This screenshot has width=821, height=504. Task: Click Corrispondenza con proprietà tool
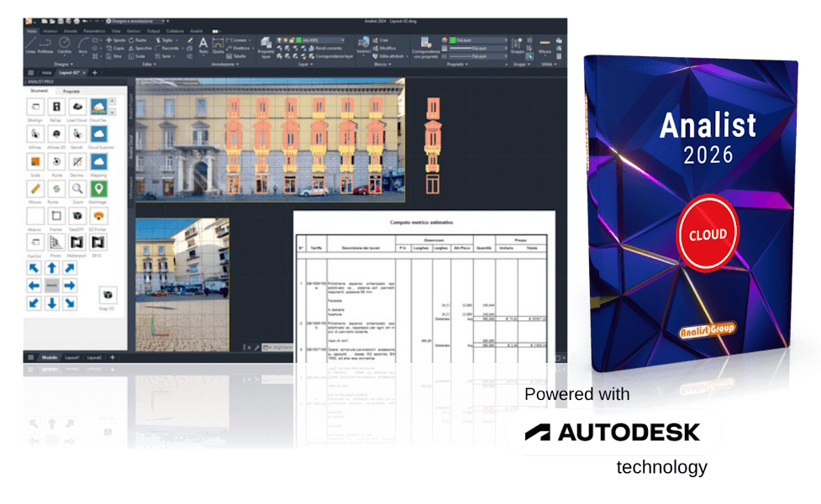426,47
